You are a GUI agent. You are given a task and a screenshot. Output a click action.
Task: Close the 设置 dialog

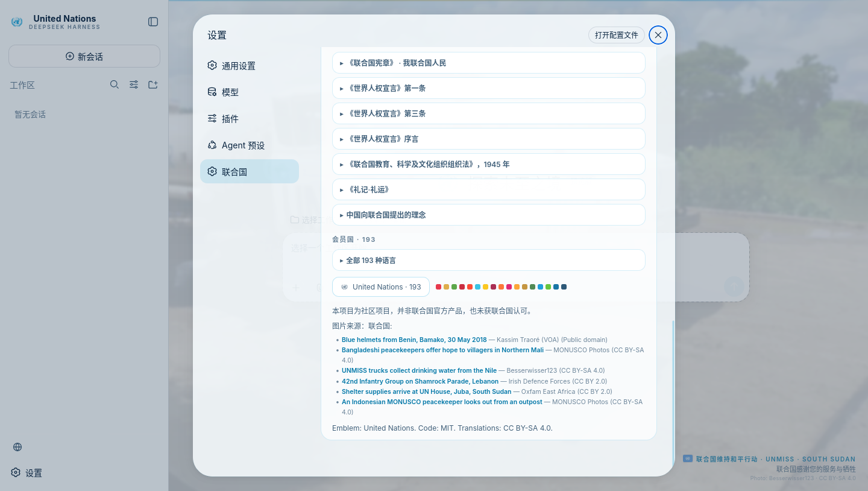click(x=658, y=35)
